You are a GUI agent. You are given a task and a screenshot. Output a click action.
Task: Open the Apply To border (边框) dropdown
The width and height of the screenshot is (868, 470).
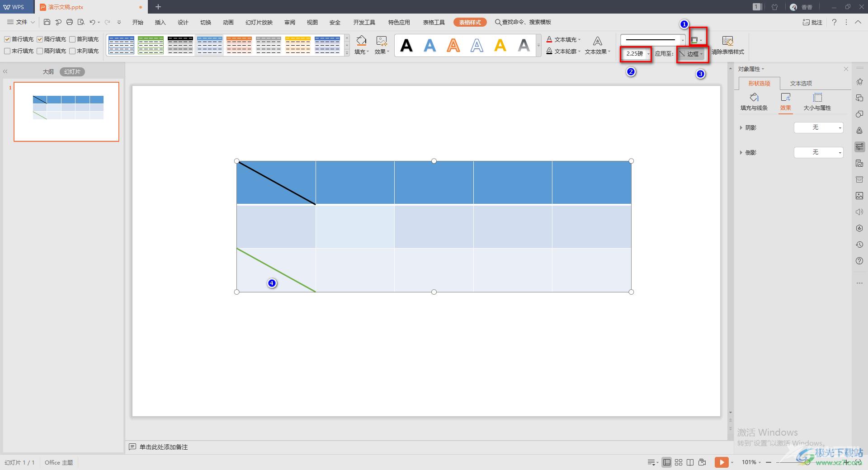[692, 54]
